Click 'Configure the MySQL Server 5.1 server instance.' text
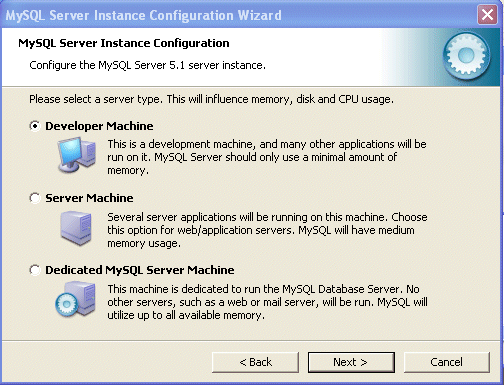Viewport: 504px width, 385px height. tap(147, 65)
